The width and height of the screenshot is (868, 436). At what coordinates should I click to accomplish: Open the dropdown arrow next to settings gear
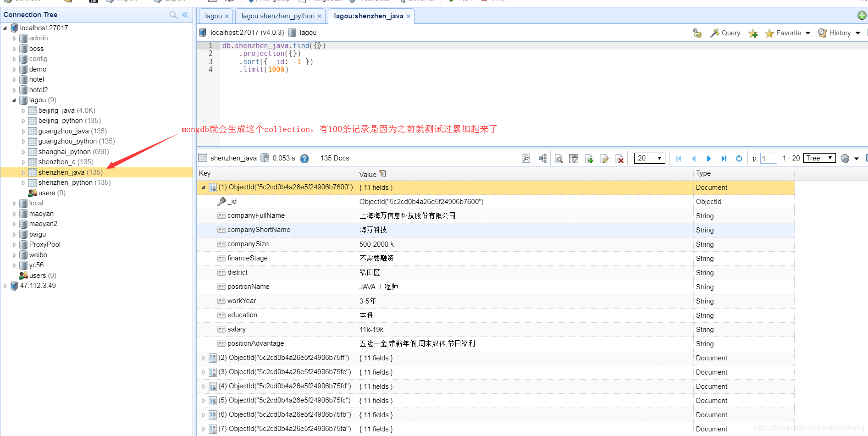(857, 159)
